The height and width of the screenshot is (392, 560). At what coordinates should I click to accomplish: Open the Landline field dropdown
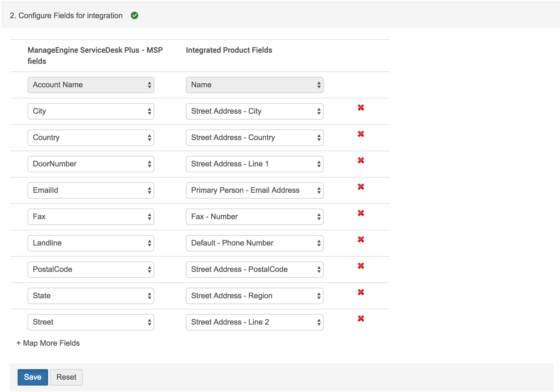tap(91, 243)
